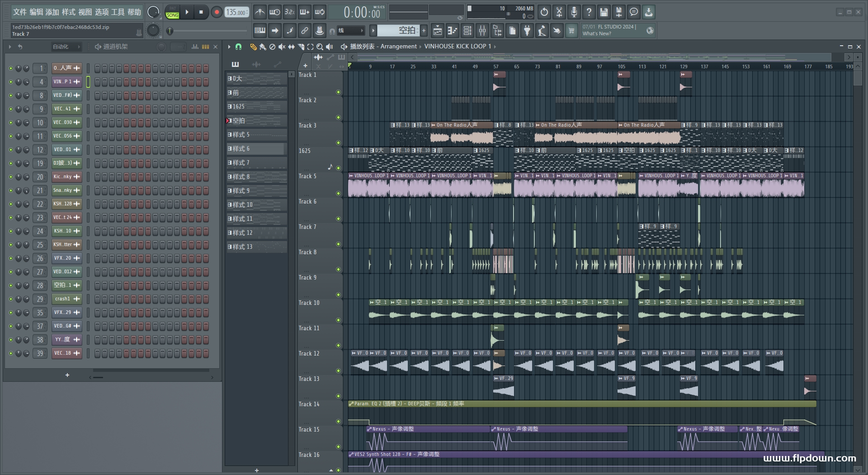Mute channel 1 green LED in channel rack
The image size is (868, 475).
(11, 68)
